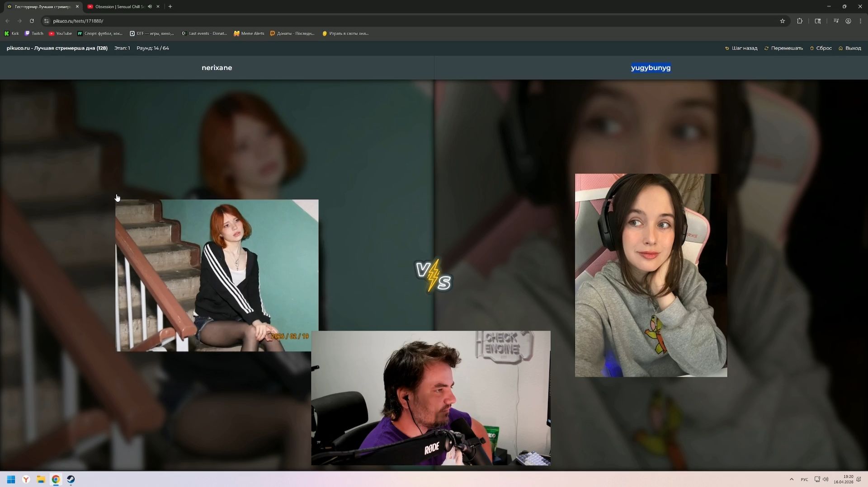The image size is (868, 487).
Task: Bookmark this page with the star icon
Action: coord(783,21)
